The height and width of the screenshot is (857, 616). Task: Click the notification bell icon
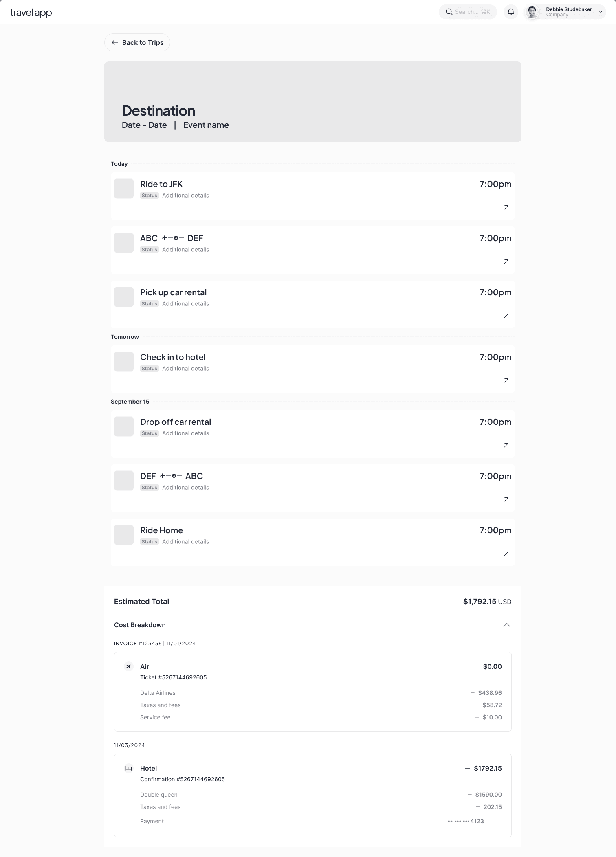pos(511,12)
